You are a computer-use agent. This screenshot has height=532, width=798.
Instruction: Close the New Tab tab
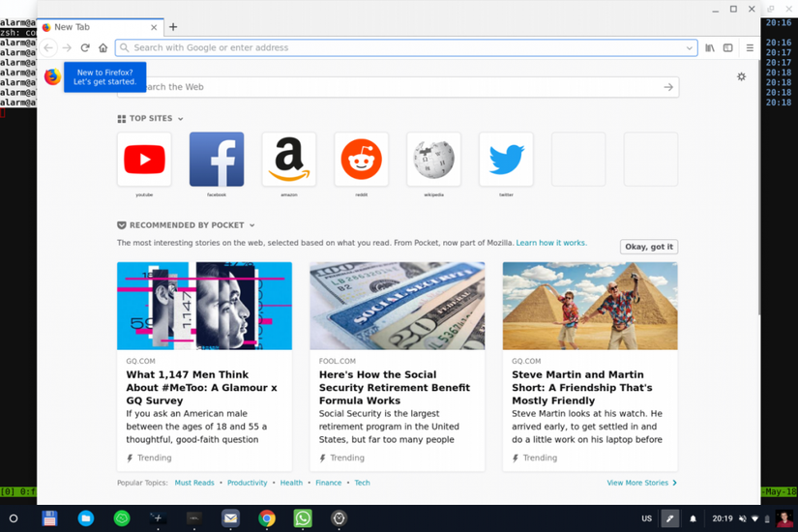pos(154,27)
